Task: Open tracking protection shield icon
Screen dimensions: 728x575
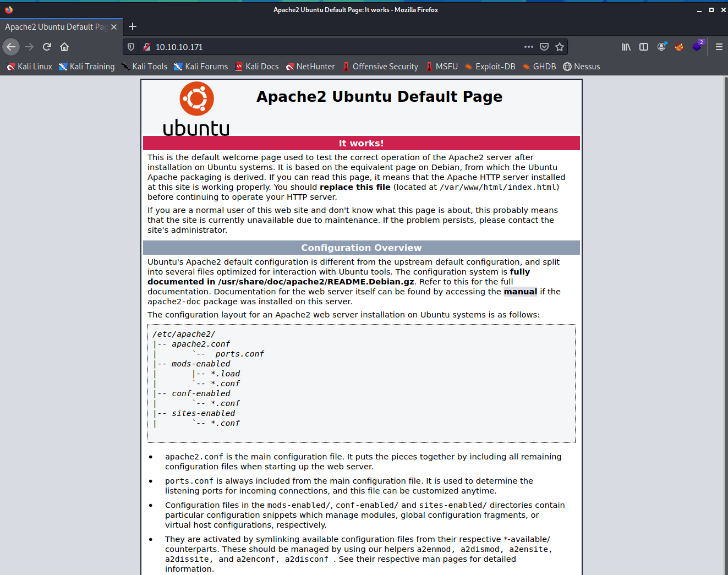Action: click(x=131, y=47)
